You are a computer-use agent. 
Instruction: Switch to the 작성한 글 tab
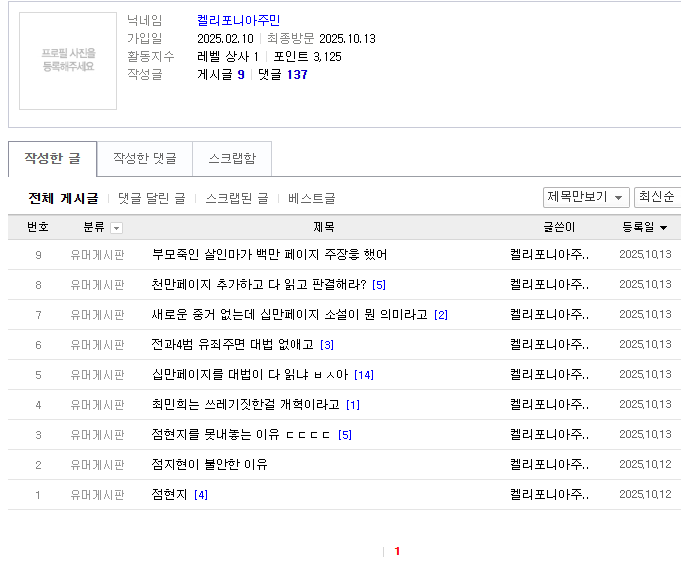53,159
